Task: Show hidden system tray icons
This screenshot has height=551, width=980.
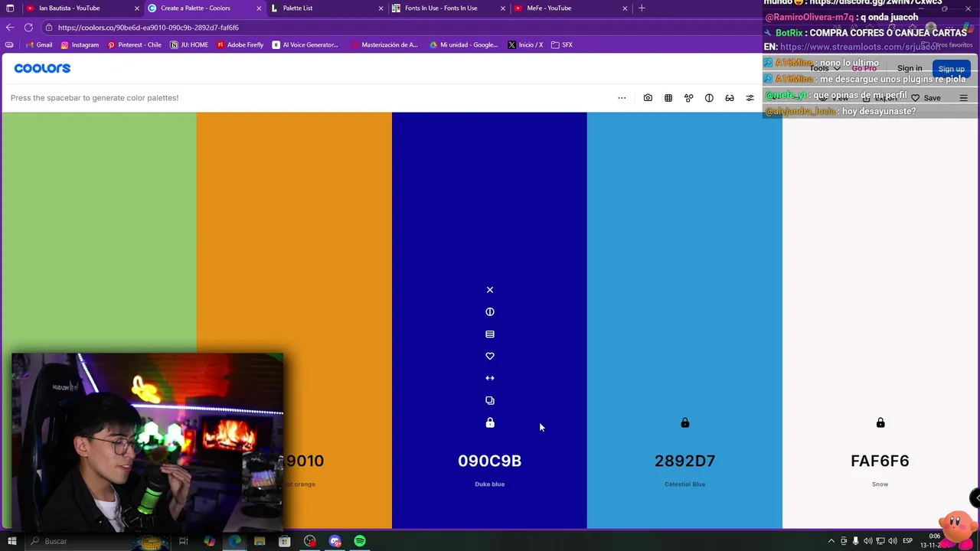Action: point(831,541)
